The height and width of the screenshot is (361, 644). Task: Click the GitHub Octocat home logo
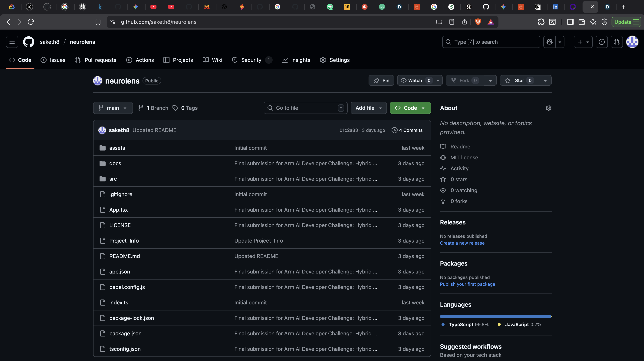pos(28,42)
